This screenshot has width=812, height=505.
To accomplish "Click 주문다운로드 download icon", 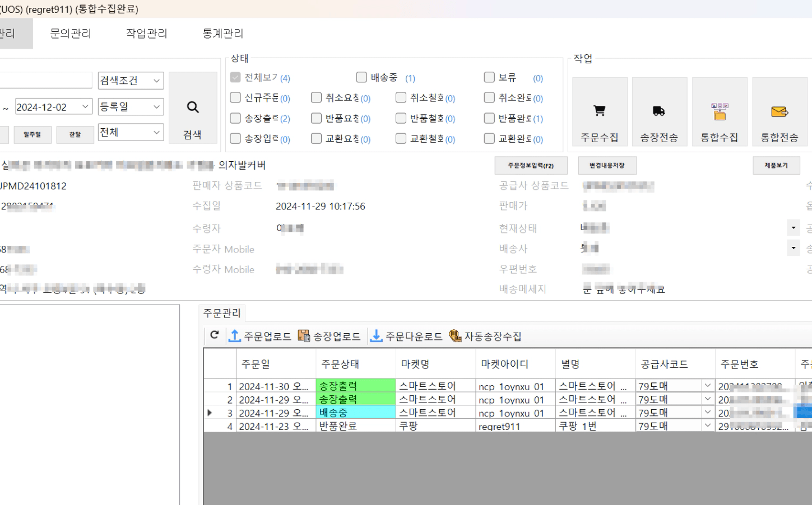I will [377, 336].
